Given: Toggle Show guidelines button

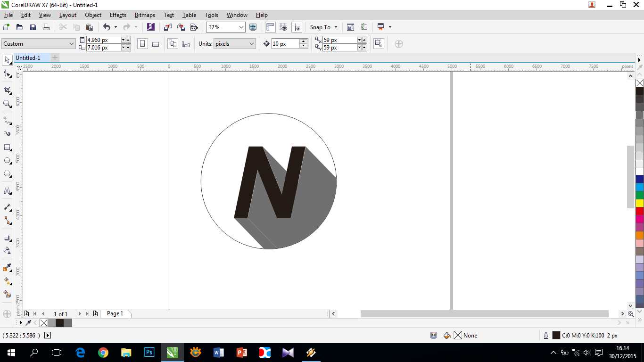Looking at the screenshot, I should tap(297, 27).
